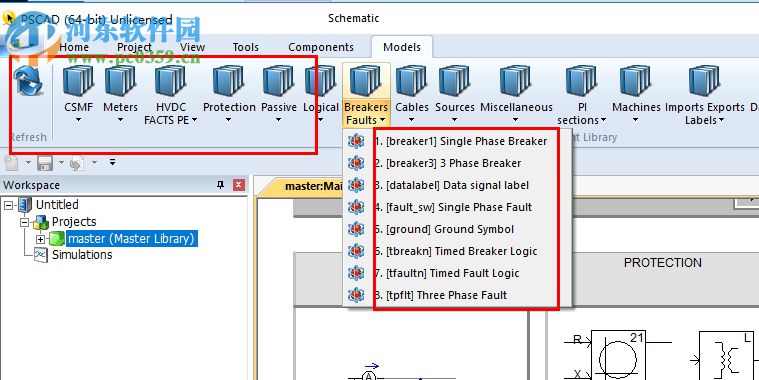Select the Untitled workspace tree item
This screenshot has width=759, height=380.
pyautogui.click(x=57, y=205)
